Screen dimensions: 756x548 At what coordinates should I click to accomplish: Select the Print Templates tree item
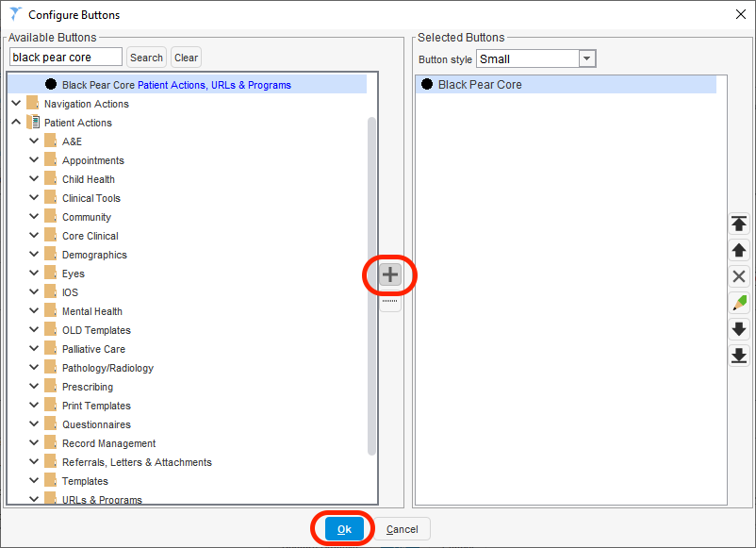[x=96, y=406]
